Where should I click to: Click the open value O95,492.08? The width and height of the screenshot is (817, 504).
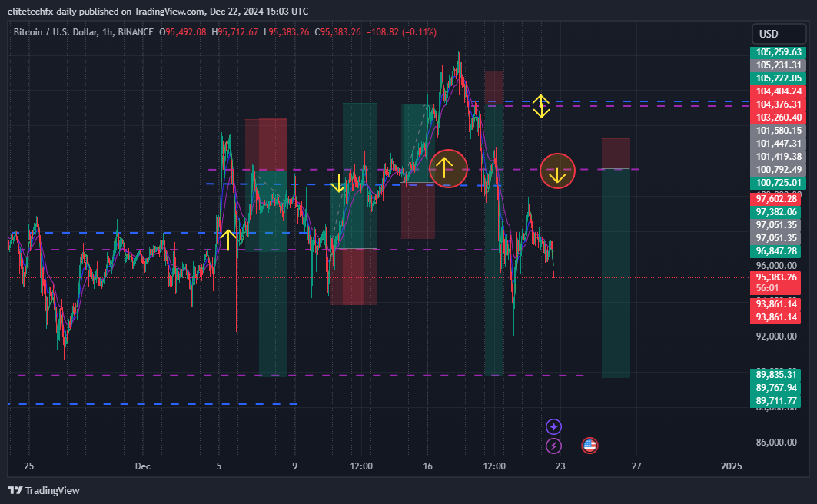(x=182, y=32)
